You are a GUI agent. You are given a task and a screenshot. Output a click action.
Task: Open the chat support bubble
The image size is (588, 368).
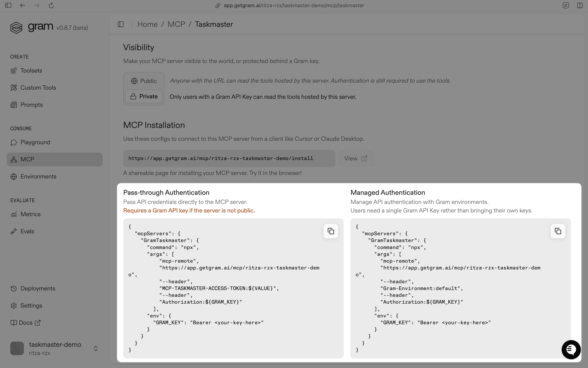pos(571,349)
